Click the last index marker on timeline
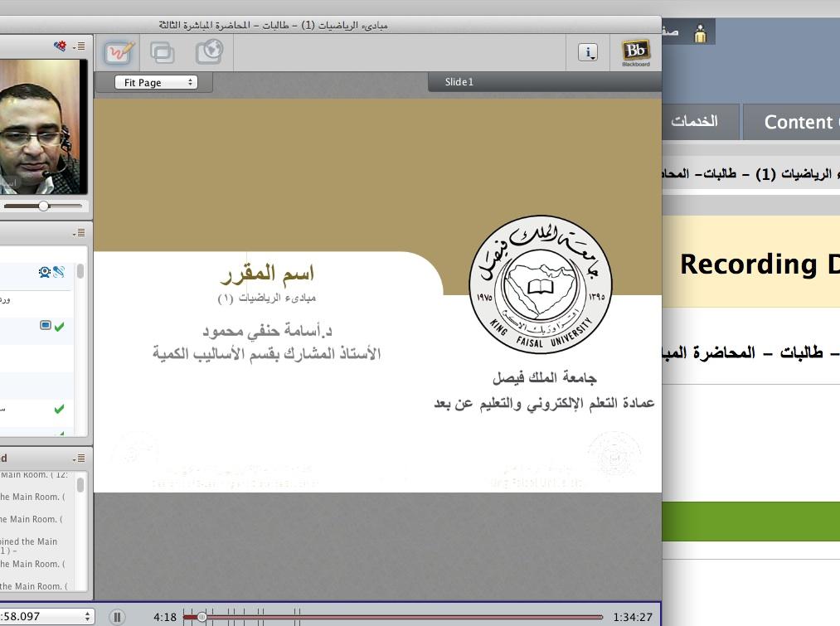840x626 pixels. click(x=299, y=617)
